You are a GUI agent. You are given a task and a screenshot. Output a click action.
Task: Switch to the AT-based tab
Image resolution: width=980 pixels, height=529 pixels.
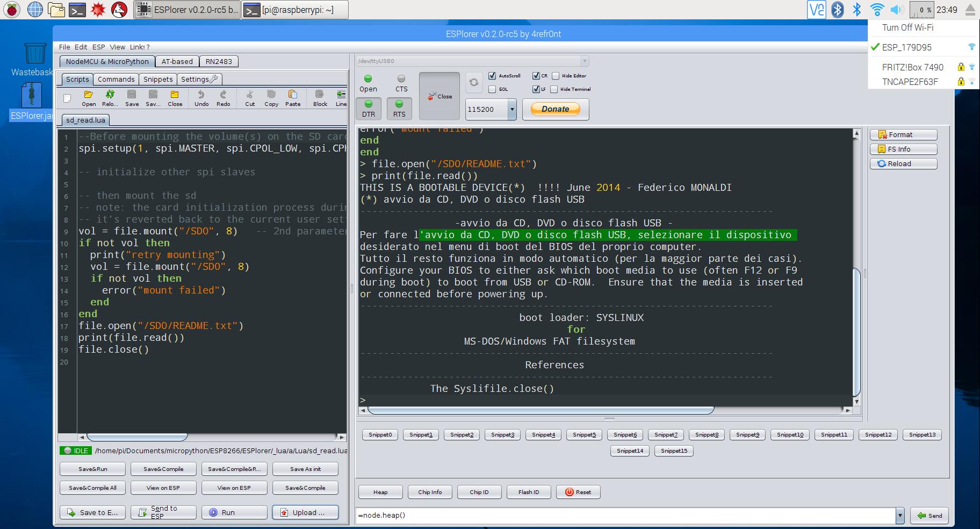click(177, 61)
